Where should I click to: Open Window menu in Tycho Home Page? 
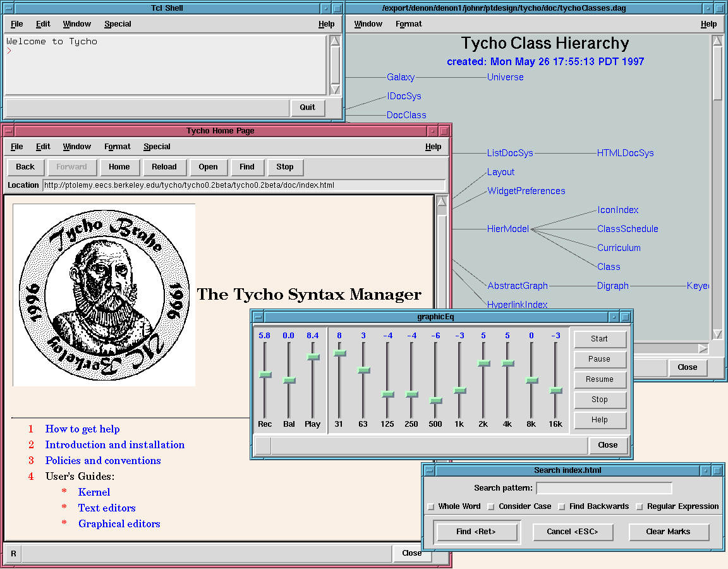coord(76,147)
